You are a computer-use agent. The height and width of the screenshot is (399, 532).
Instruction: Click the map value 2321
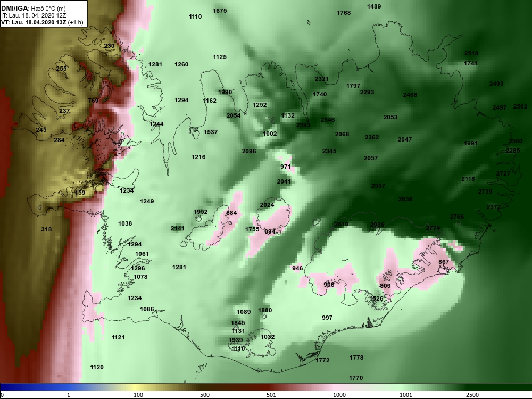click(322, 79)
